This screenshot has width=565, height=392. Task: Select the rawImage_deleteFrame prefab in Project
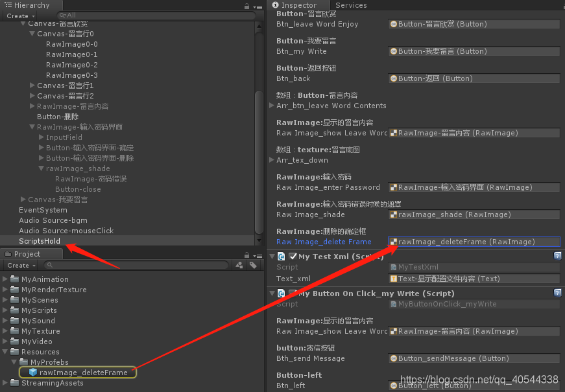tap(78, 372)
